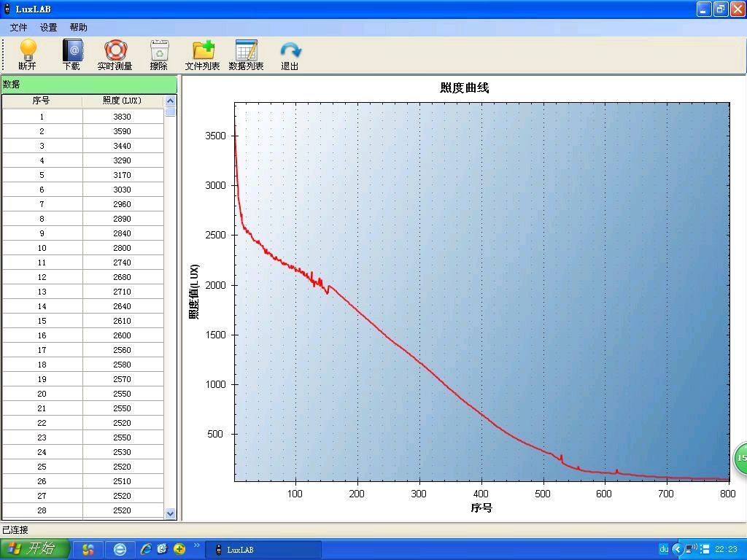Click the 照度(LUX) column header
The image size is (747, 560).
click(122, 101)
